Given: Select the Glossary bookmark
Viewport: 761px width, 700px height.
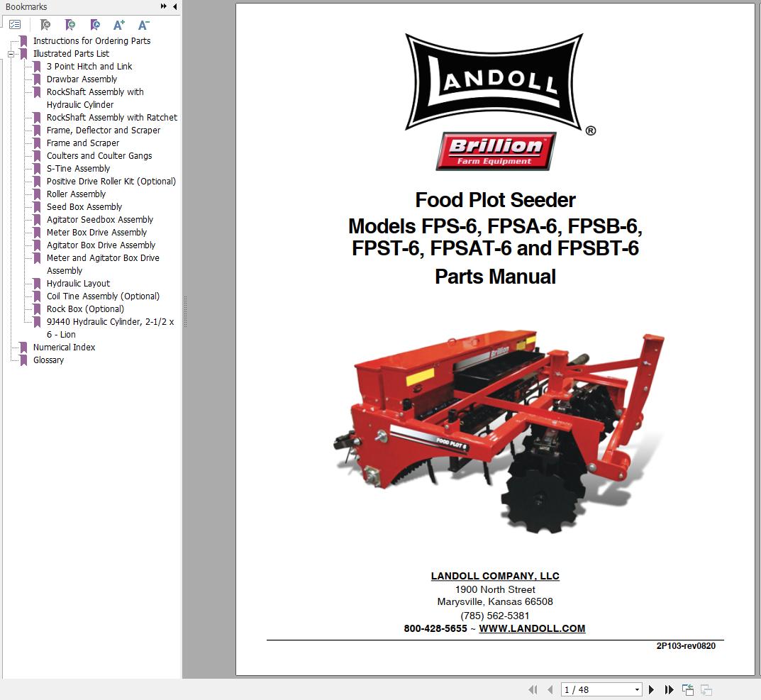Looking at the screenshot, I should pos(48,360).
